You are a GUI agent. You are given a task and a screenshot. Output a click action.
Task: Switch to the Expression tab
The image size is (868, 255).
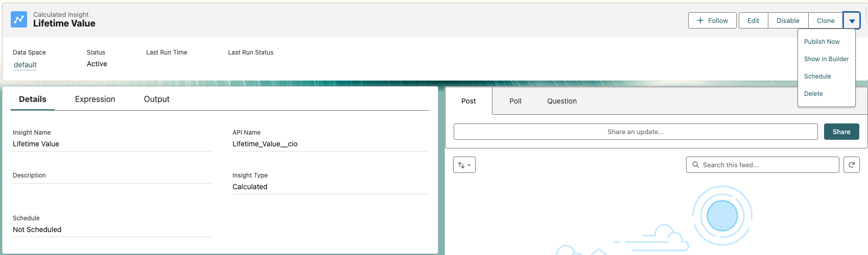(x=95, y=99)
